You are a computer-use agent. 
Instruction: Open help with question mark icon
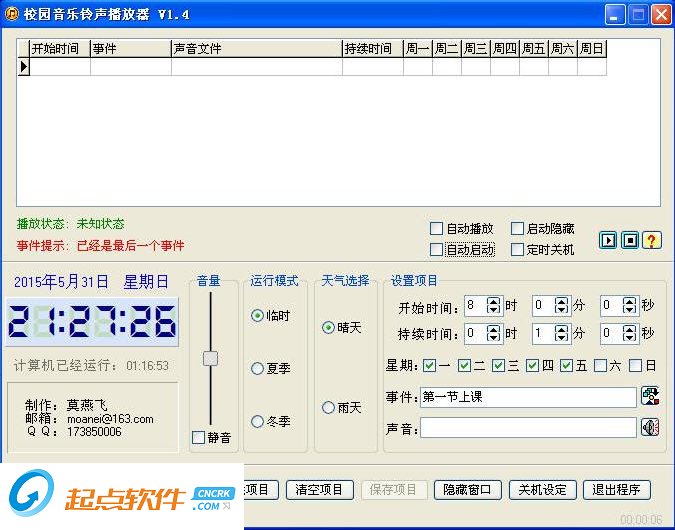click(x=652, y=240)
